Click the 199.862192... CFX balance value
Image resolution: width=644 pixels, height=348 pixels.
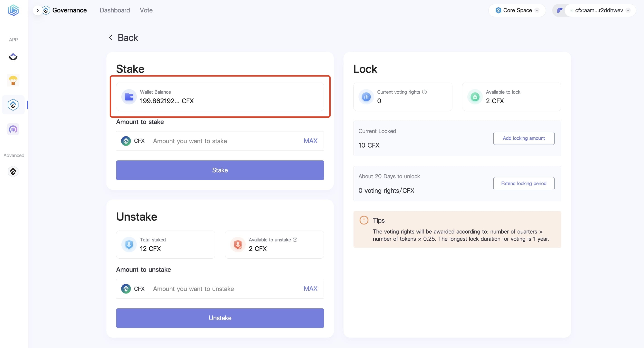point(167,101)
